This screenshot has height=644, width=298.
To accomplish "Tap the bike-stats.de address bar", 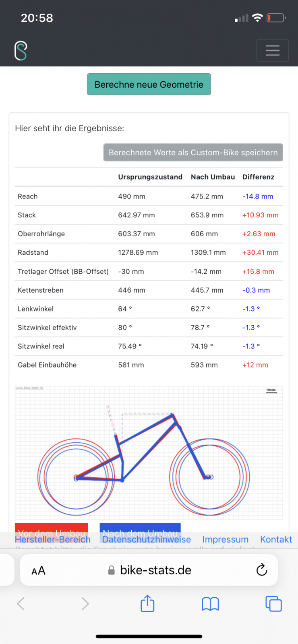I will (155, 570).
